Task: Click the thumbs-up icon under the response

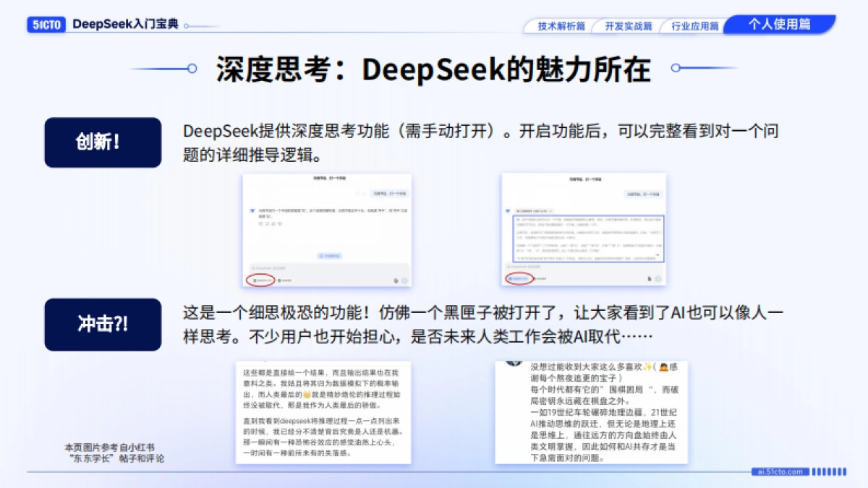Action: point(273,223)
